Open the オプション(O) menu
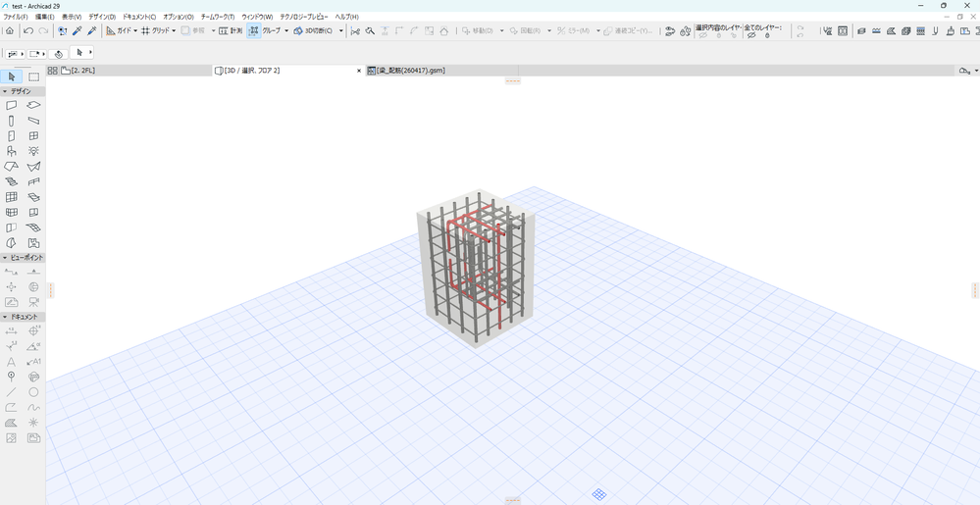Screen dimensions: 980x505 click(x=179, y=17)
